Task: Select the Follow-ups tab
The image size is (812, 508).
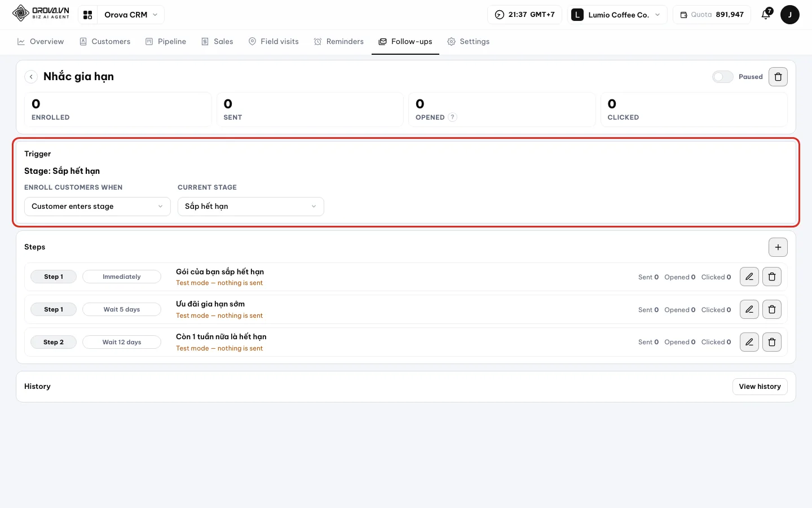Action: [x=405, y=42]
